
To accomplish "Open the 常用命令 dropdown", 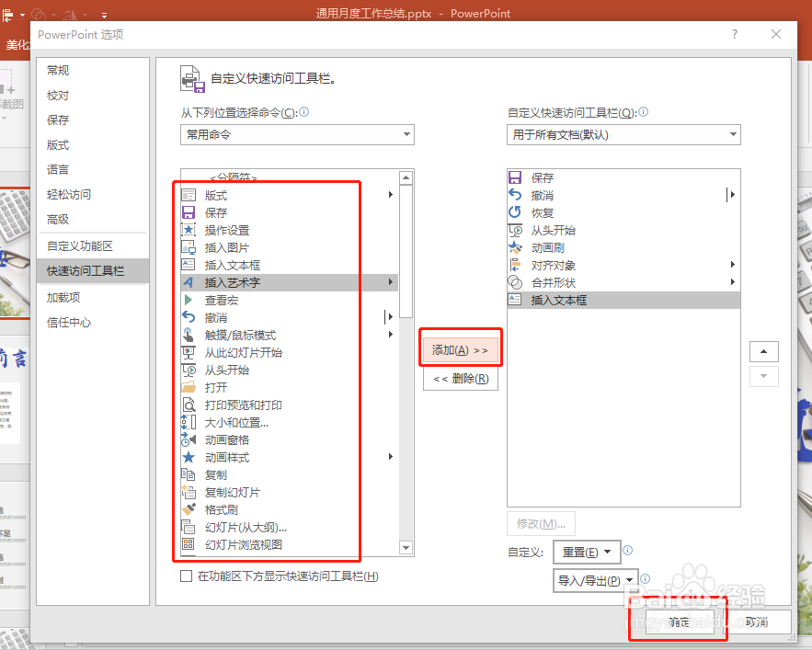I will (296, 134).
